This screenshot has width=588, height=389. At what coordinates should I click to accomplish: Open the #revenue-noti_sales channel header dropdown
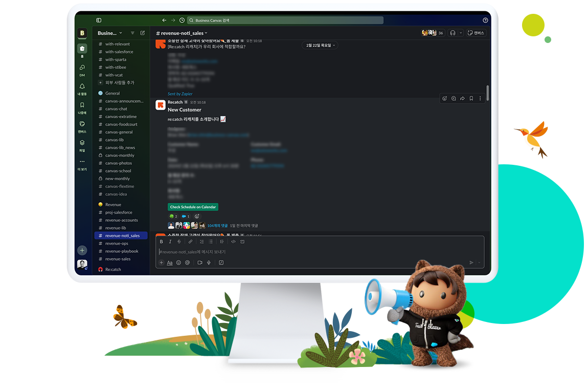tap(182, 33)
